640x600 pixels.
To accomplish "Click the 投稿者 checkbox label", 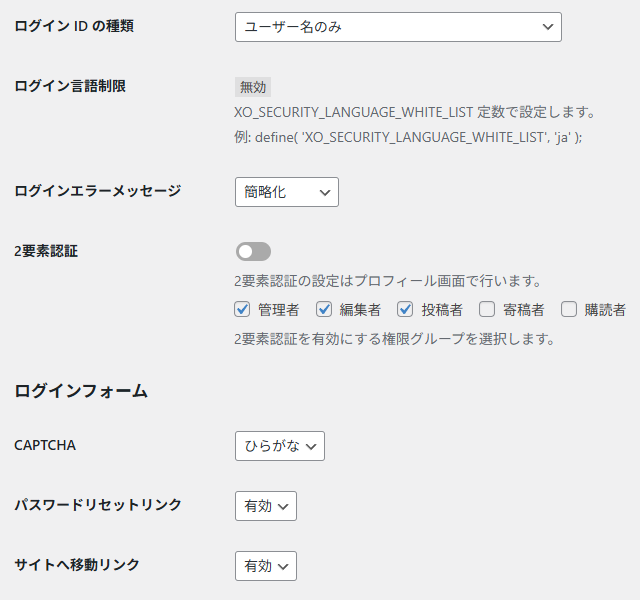I will (x=442, y=310).
